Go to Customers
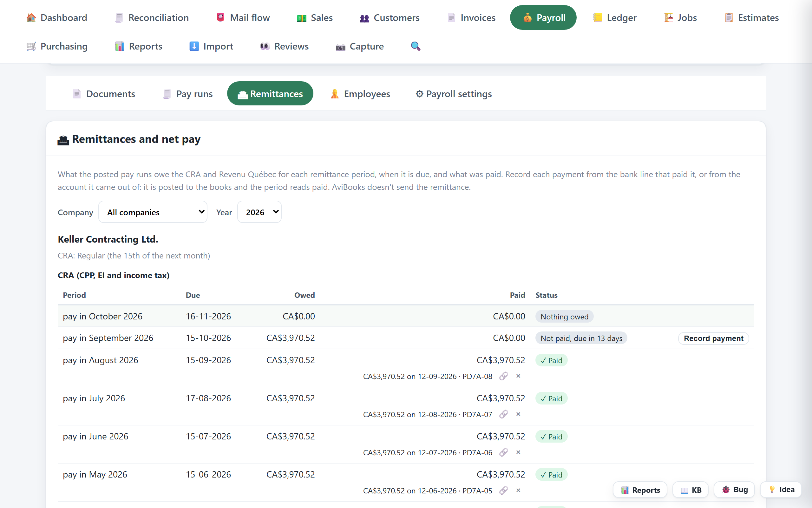Screen dimensions: 812x508 tap(390, 17)
